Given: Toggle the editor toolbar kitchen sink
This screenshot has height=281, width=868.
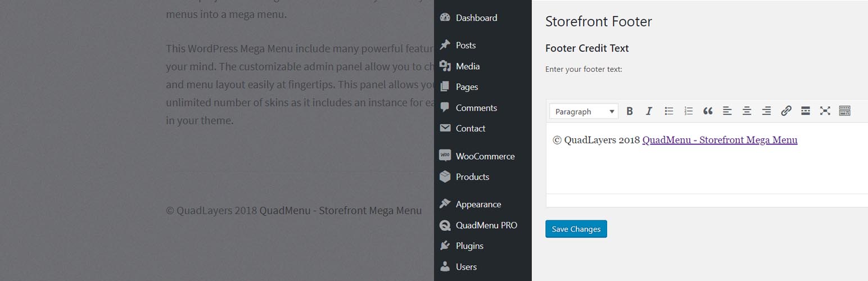Looking at the screenshot, I should click(x=844, y=111).
